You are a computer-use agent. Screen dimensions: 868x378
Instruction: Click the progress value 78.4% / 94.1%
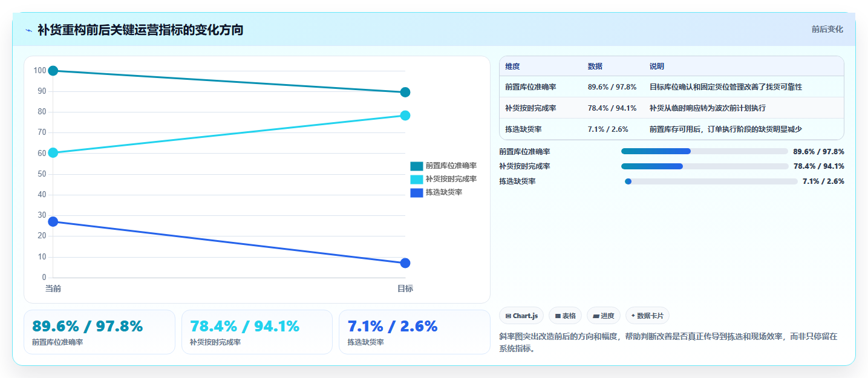[818, 166]
